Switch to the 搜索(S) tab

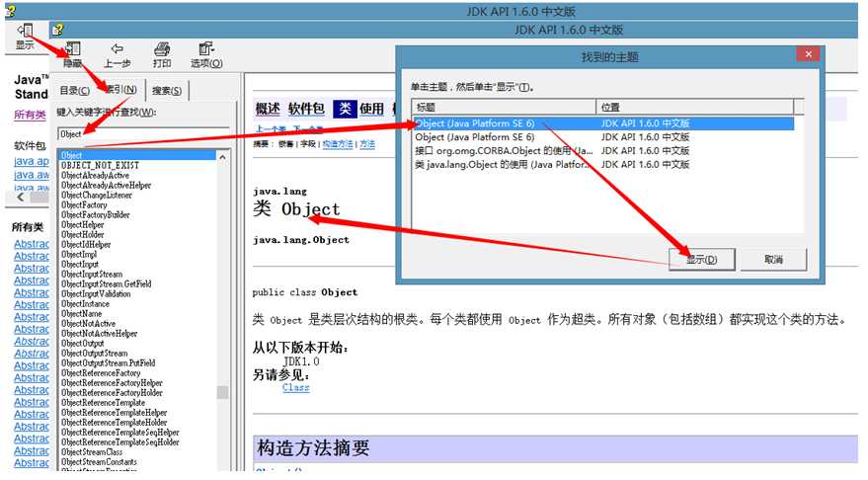167,90
